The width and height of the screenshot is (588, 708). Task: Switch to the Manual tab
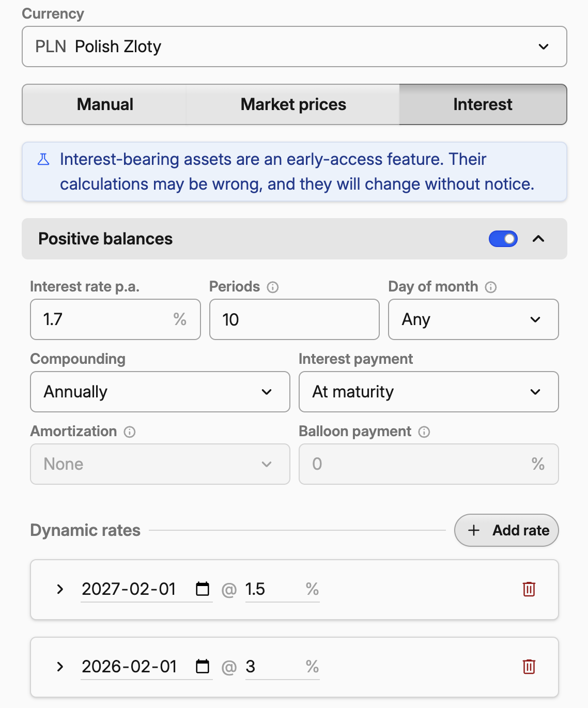105,104
